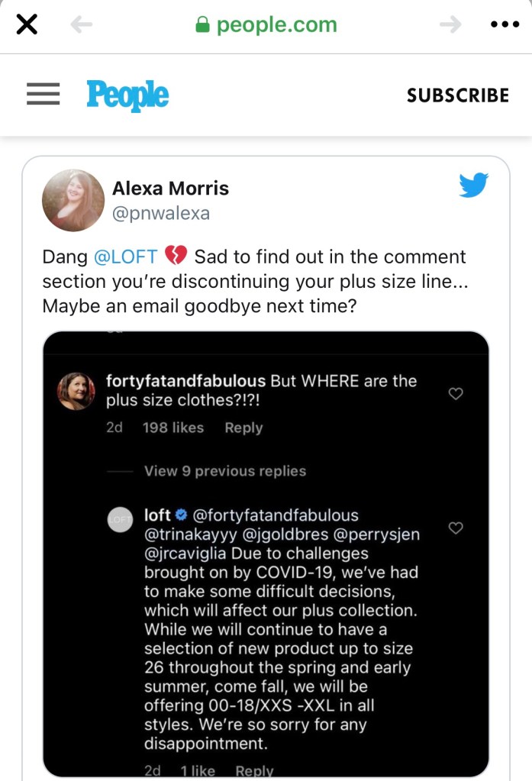
Task: Like the fortyfatandfabulous comment with heart
Action: (456, 394)
